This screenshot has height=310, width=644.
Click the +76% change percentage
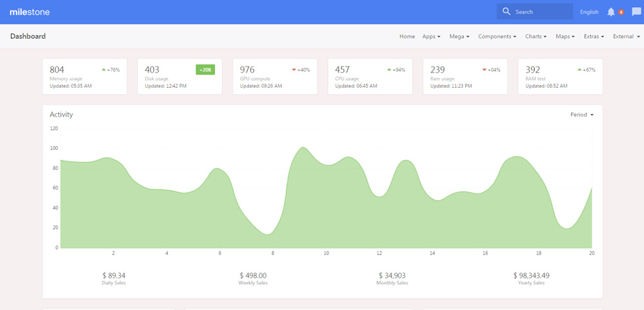click(x=113, y=70)
